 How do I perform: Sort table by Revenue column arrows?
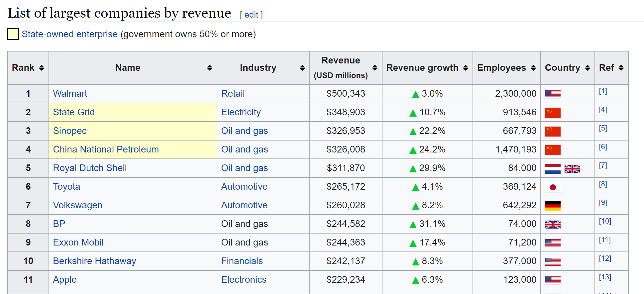375,68
